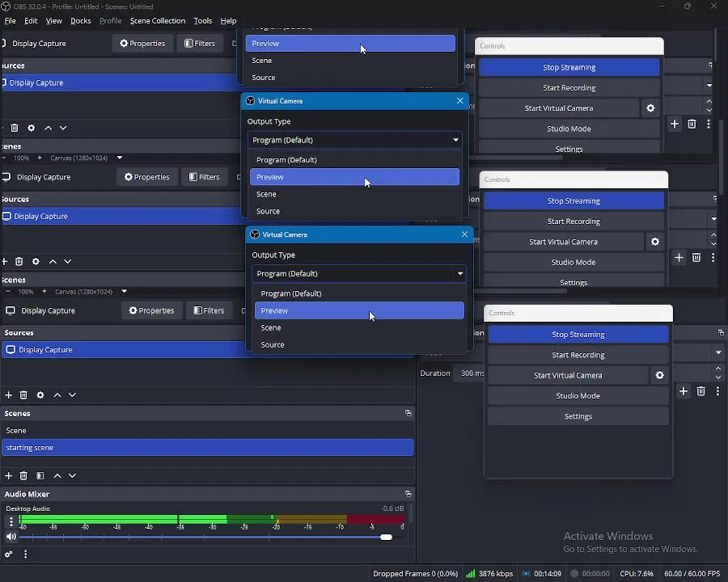Click 'CPU: 7.6%' in status bar
The height and width of the screenshot is (582, 728).
636,574
